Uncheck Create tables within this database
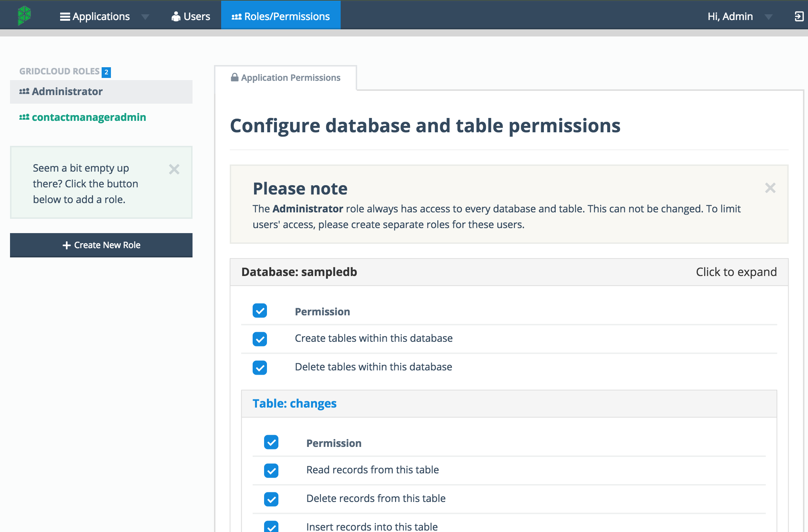The height and width of the screenshot is (532, 808). pos(260,339)
